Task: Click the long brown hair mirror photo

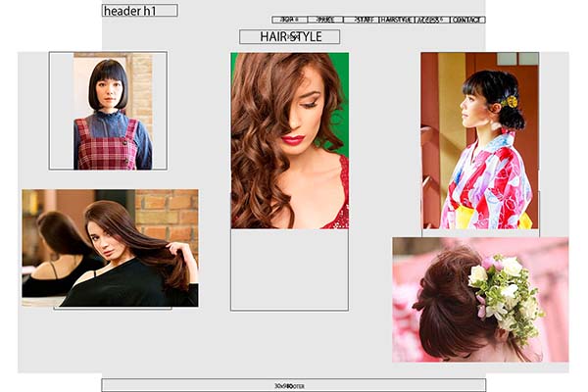Action: [110, 248]
